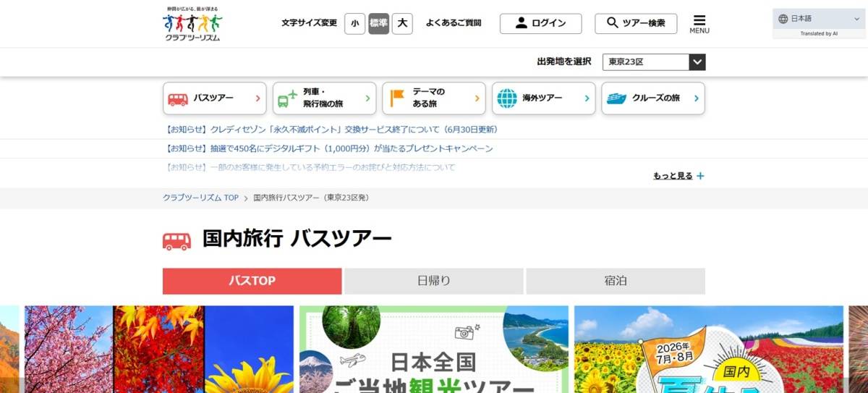Click the red bus icon in the category bar

[x=178, y=99]
